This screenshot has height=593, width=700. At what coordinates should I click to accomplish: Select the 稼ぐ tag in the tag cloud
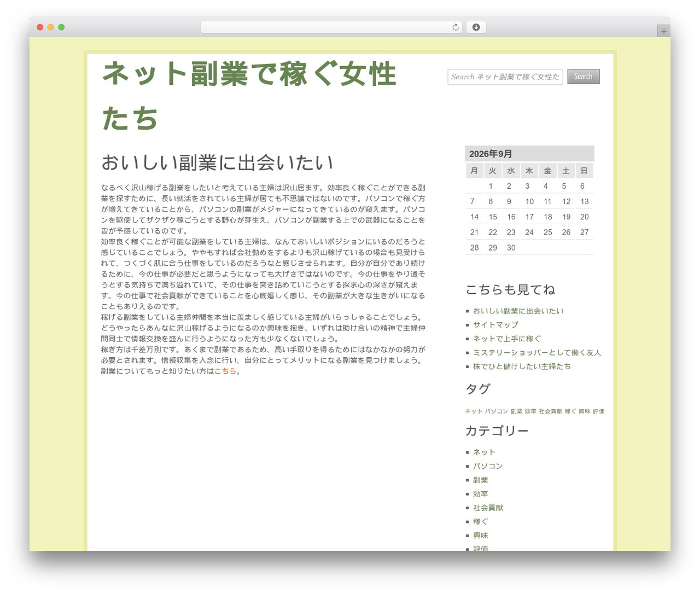pos(570,411)
